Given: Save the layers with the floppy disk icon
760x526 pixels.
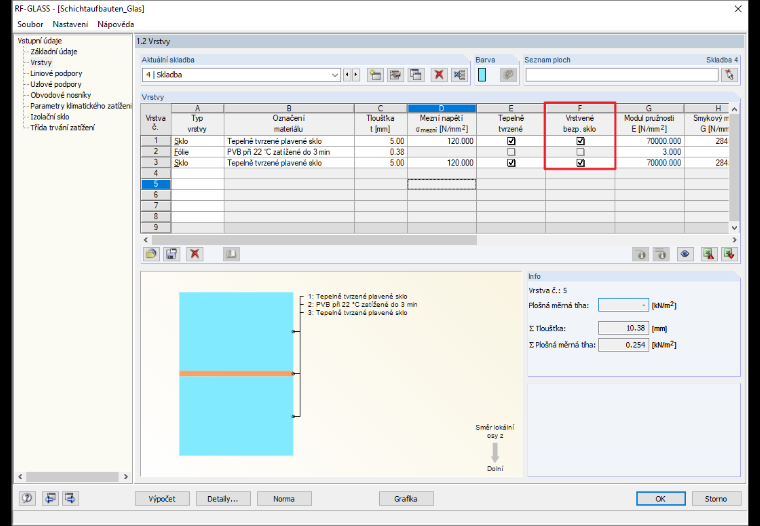Looking at the screenshot, I should pyautogui.click(x=172, y=254).
